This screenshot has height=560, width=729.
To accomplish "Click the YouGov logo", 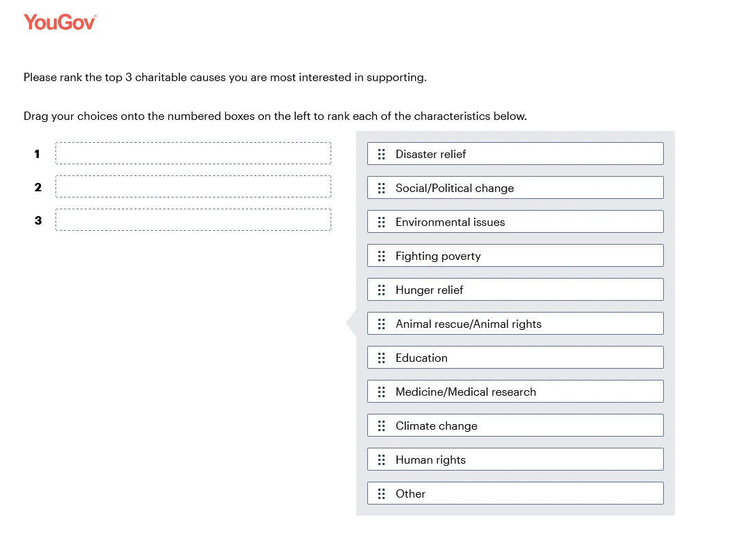I will click(x=60, y=22).
